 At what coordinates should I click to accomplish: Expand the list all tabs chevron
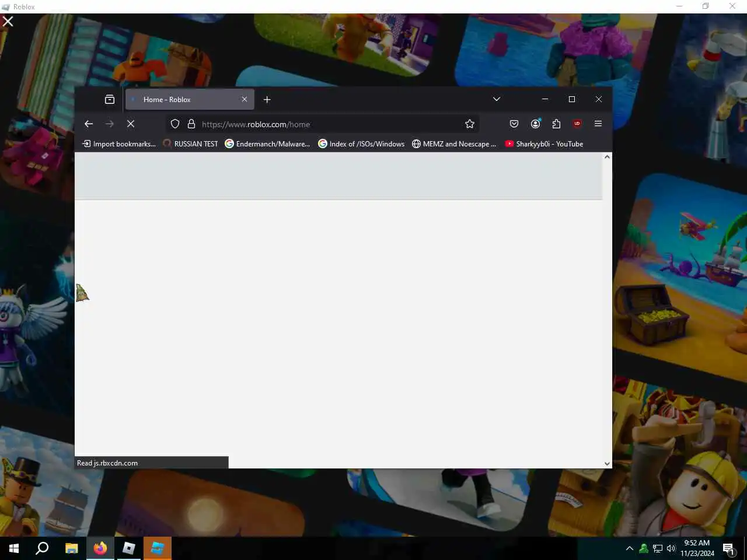(497, 99)
